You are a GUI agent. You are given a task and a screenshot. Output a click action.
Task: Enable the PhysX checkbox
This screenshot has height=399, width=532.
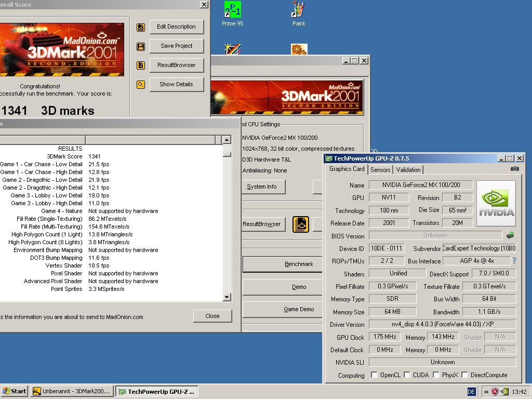[436, 375]
